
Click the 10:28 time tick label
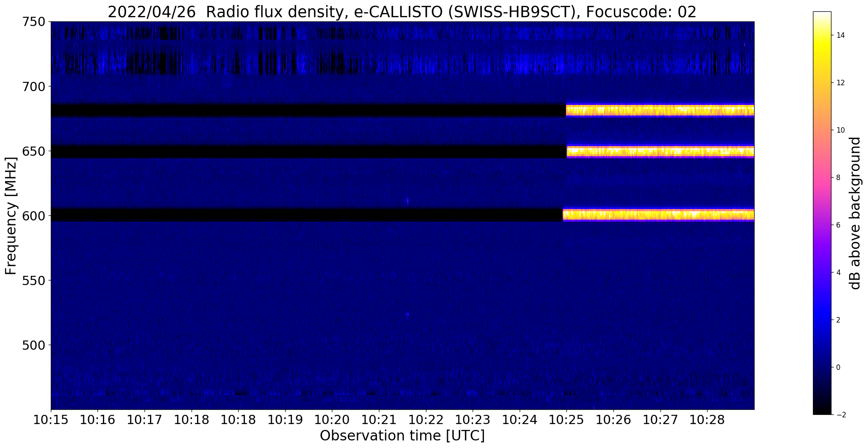[x=708, y=420]
